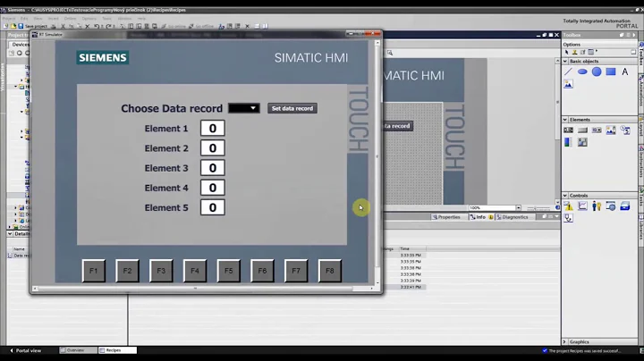Pick the I/O field element in toolbox
The image size is (644, 361).
tap(569, 130)
